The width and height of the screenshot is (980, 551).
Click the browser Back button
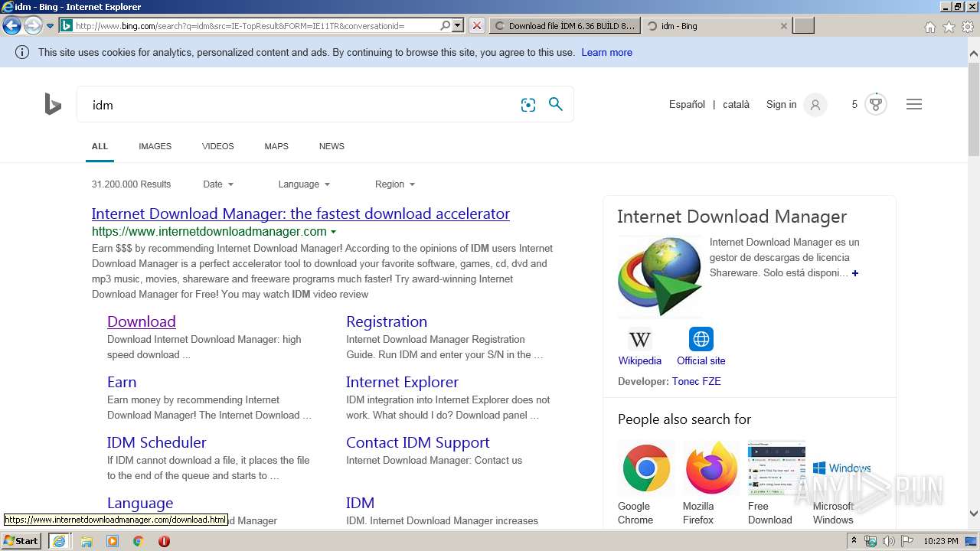click(x=11, y=25)
